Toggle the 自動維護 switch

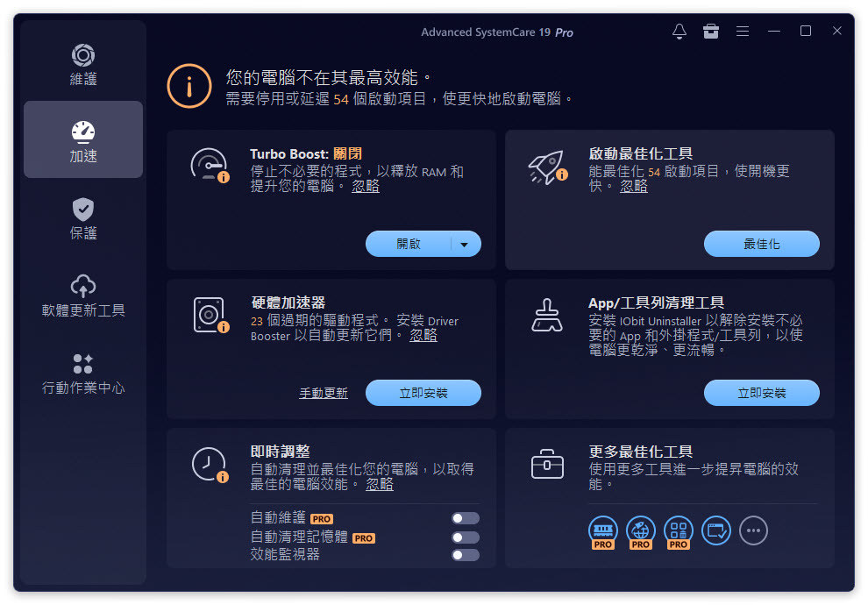465,518
